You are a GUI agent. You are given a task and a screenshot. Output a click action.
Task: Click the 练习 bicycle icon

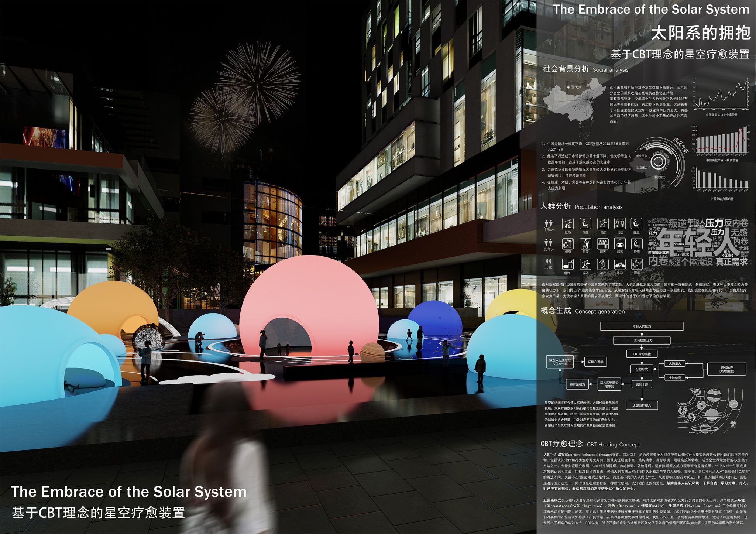click(x=620, y=264)
